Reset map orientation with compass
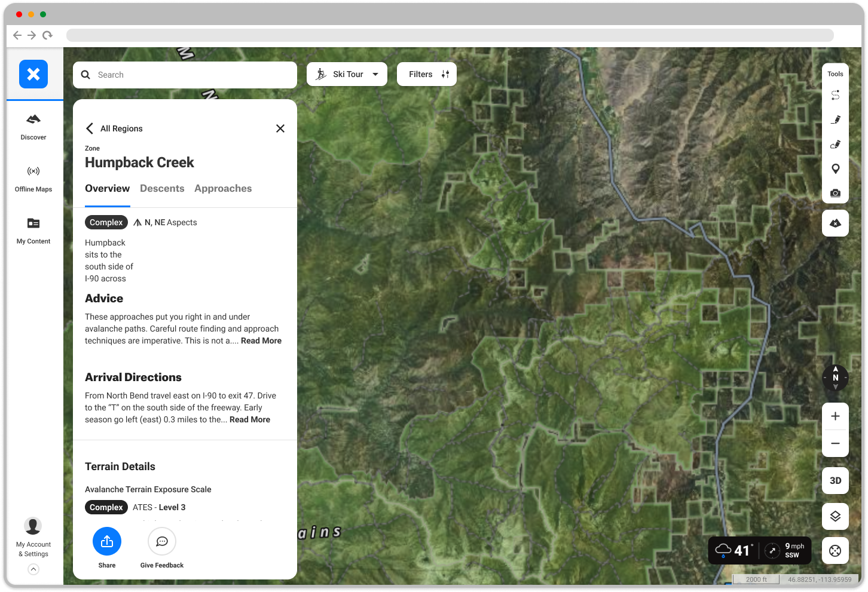The height and width of the screenshot is (592, 868). [836, 378]
